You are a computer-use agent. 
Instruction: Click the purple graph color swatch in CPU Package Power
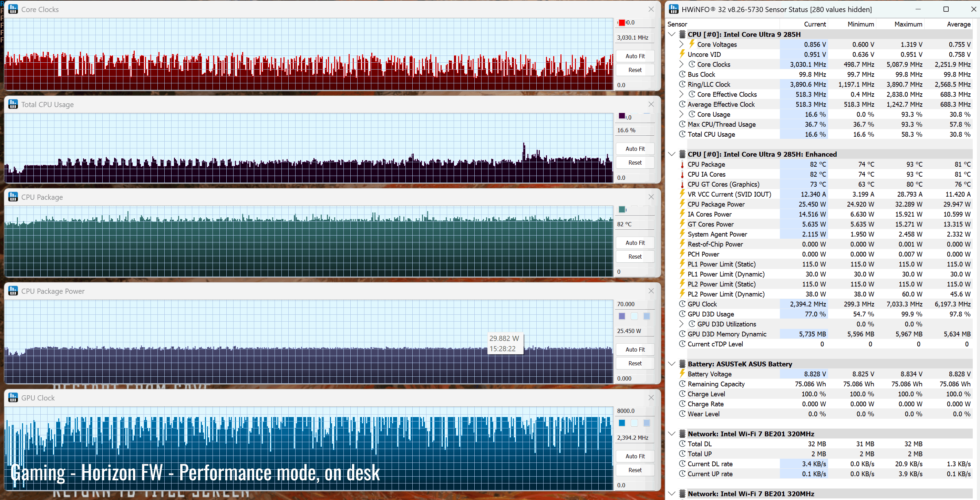622,316
